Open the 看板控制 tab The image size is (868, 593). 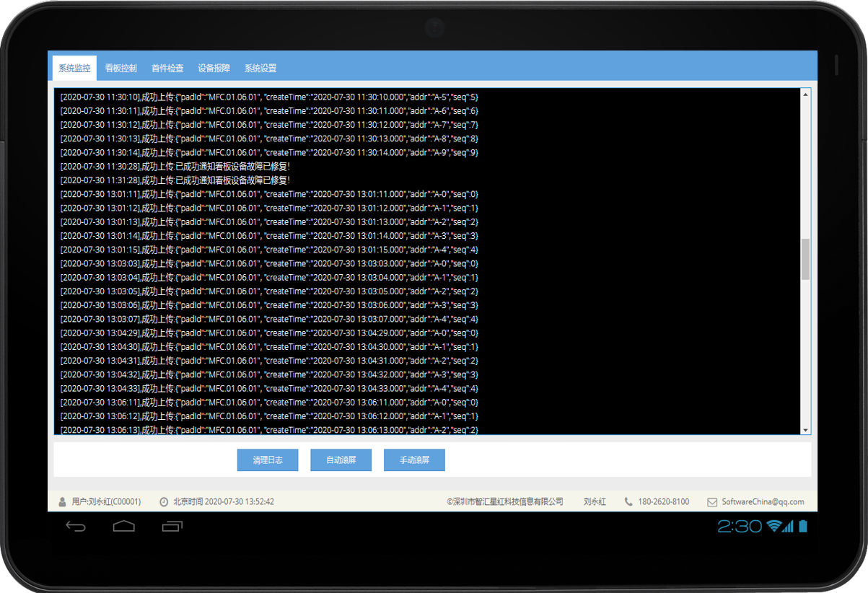pos(120,69)
